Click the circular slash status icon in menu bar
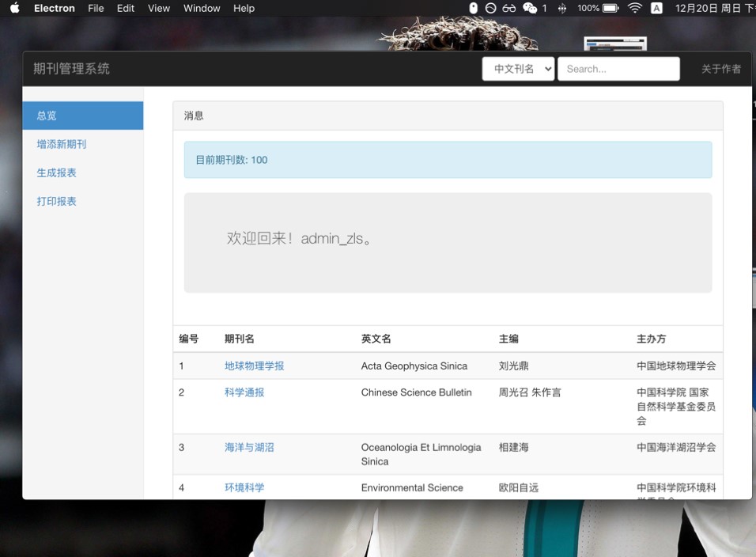Image resolution: width=756 pixels, height=557 pixels. click(x=490, y=8)
